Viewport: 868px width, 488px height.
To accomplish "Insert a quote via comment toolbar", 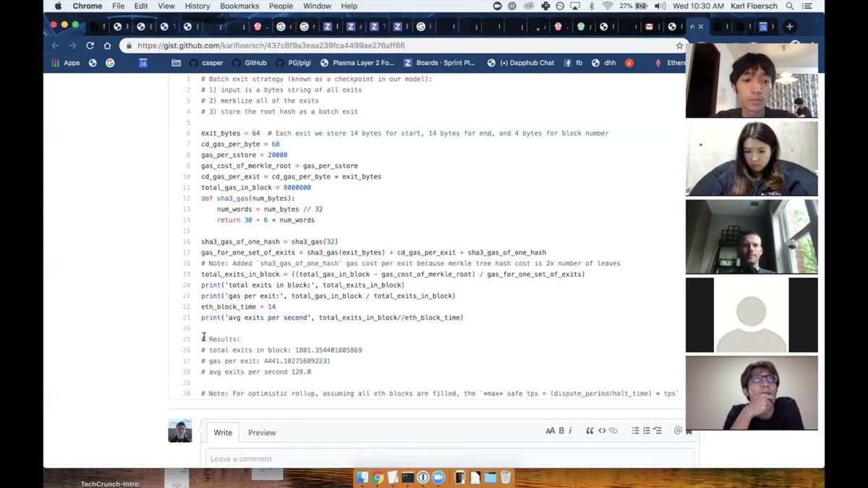I will click(x=590, y=431).
